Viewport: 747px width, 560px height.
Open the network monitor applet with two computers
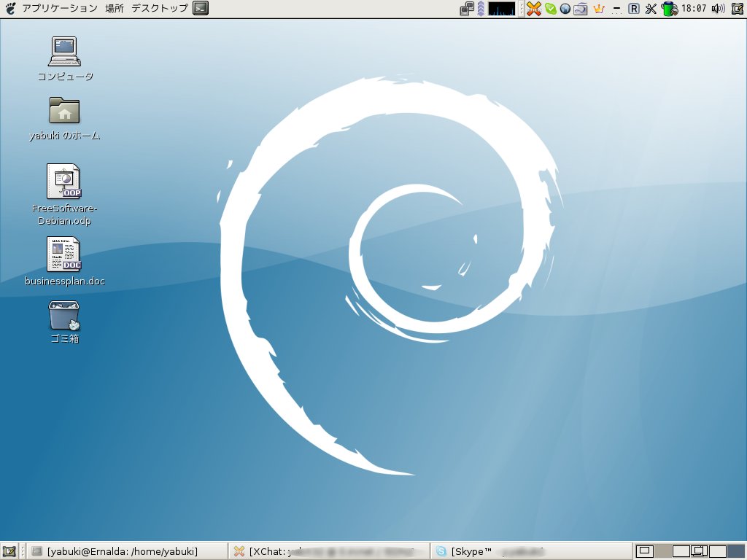click(x=467, y=9)
